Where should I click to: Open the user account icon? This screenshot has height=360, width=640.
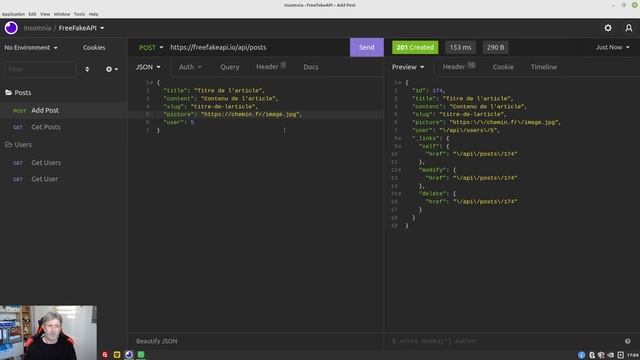coord(629,28)
